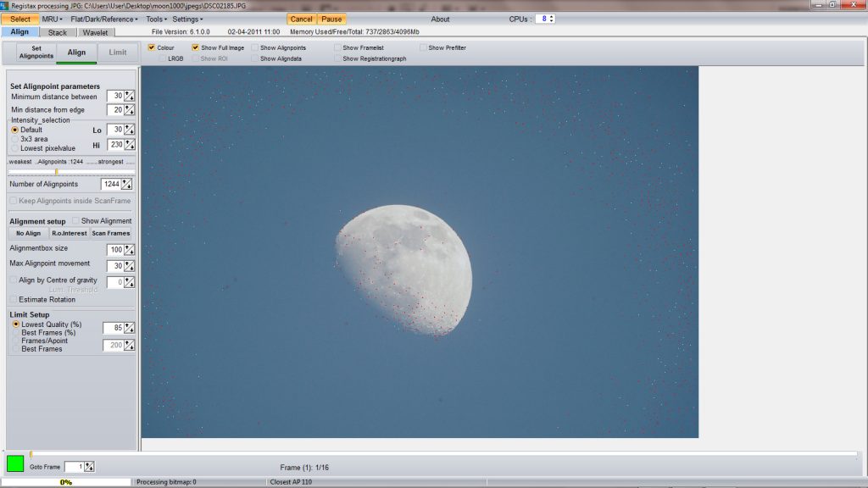Uncheck the Colour checkbox
Viewport: 868px width, 488px height.
coord(152,48)
